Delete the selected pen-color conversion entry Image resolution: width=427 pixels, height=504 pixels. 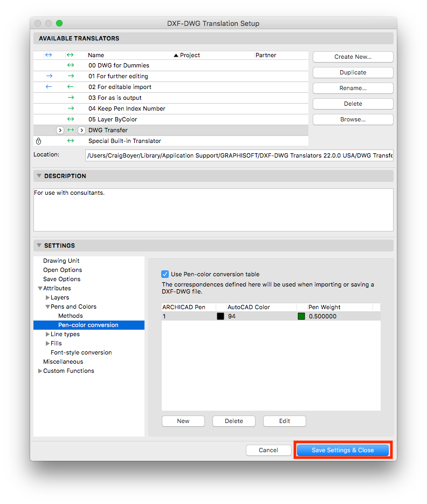tap(234, 421)
